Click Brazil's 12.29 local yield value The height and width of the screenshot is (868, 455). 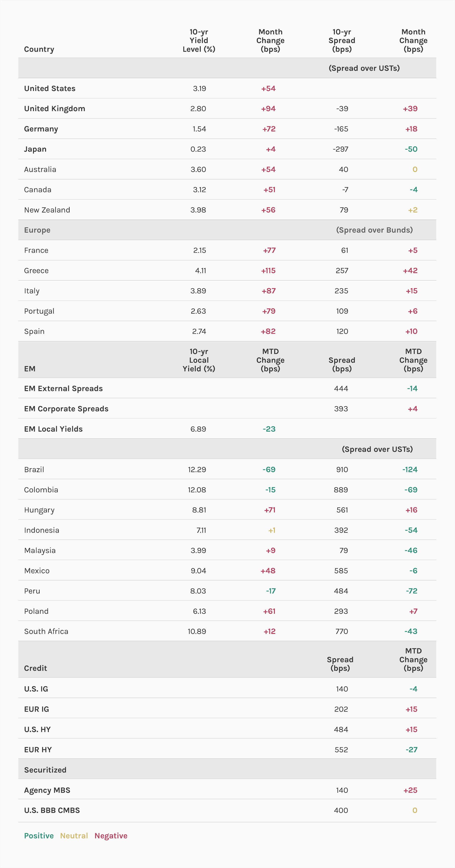197,469
